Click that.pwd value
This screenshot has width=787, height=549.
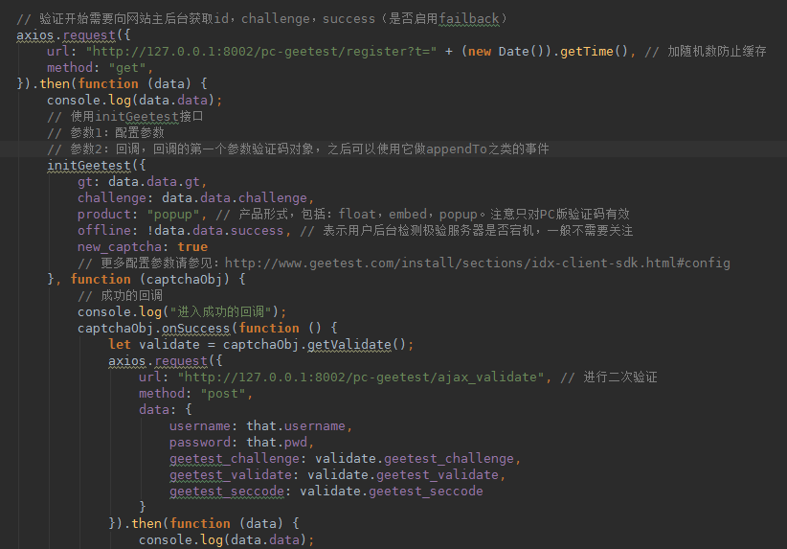[277, 443]
